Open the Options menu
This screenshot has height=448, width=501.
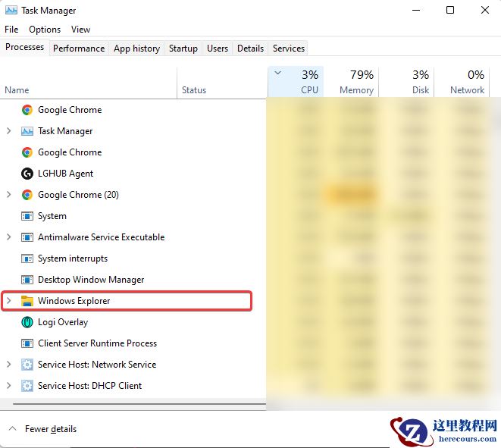45,30
